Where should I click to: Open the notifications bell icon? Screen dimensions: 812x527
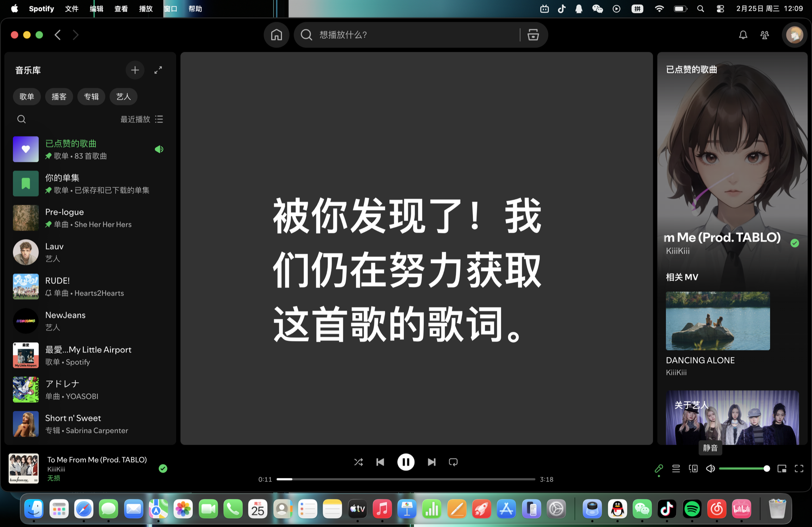(743, 35)
